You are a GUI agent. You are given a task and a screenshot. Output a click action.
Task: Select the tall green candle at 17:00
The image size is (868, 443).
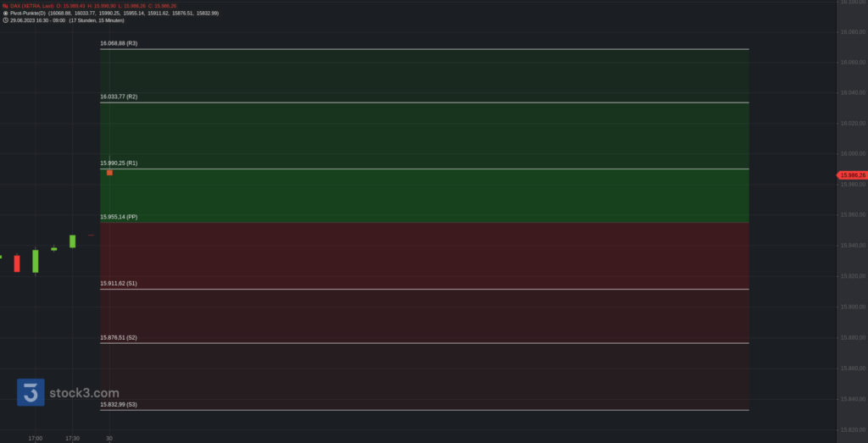(36, 261)
